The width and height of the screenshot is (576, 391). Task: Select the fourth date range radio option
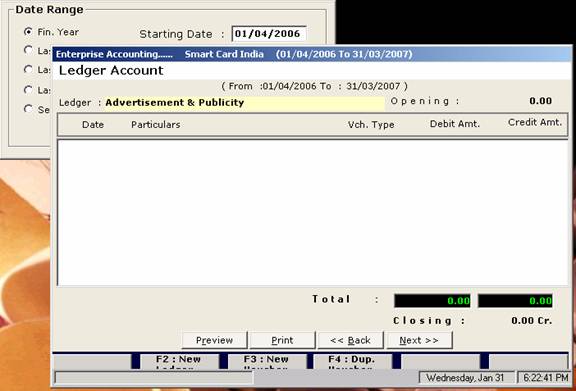tap(28, 90)
